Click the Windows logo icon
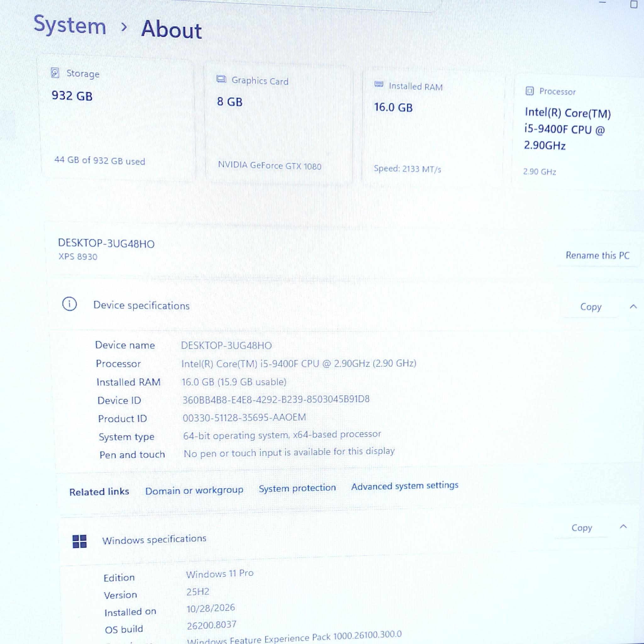Viewport: 644px width, 644px height. pyautogui.click(x=79, y=541)
